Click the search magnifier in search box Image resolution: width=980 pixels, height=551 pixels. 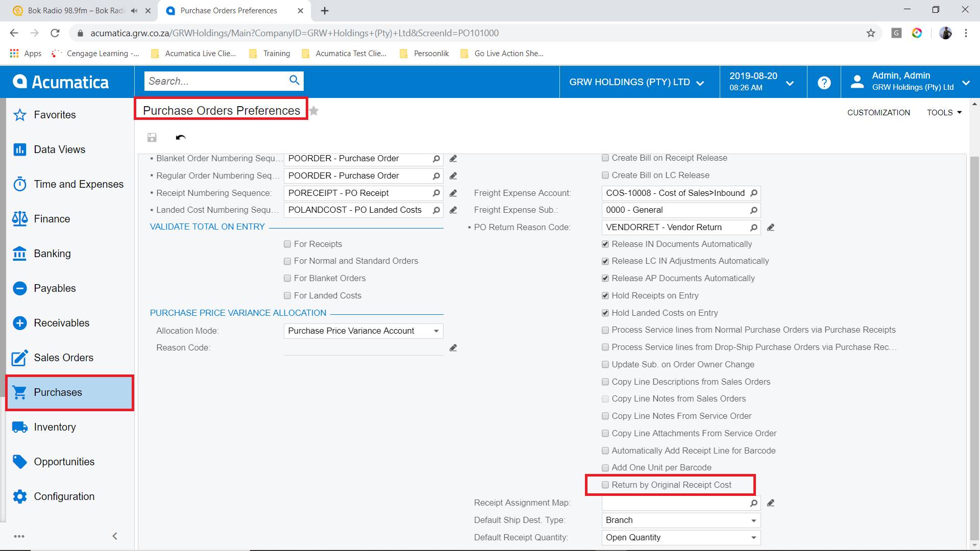pos(294,80)
